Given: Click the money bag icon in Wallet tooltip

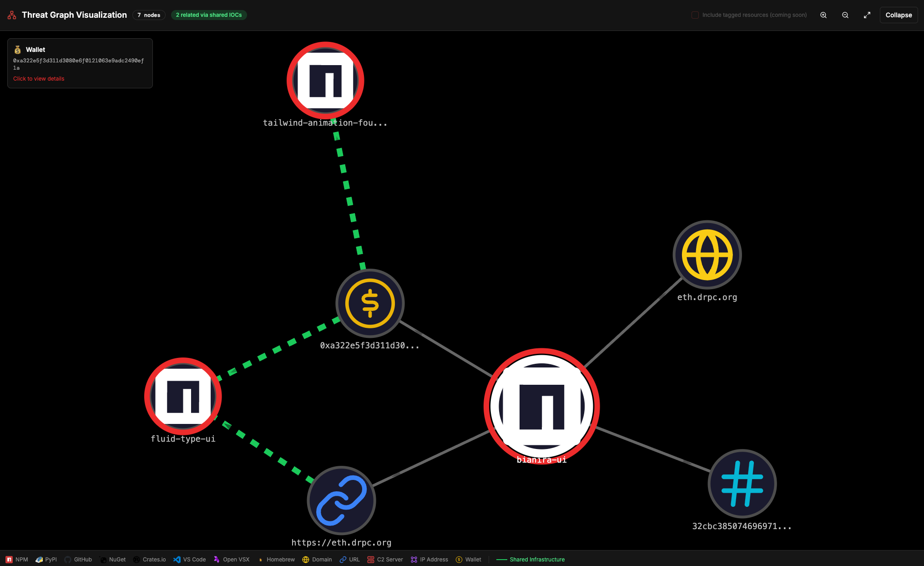Looking at the screenshot, I should (x=17, y=50).
